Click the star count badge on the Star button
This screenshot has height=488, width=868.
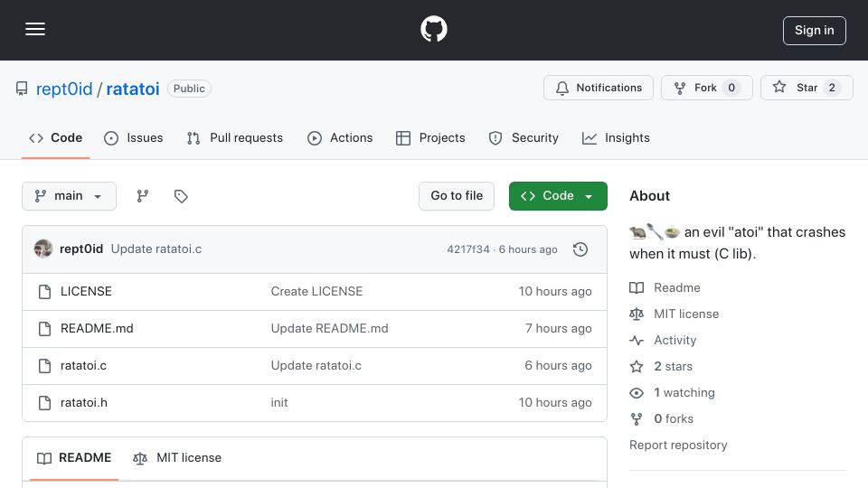832,88
